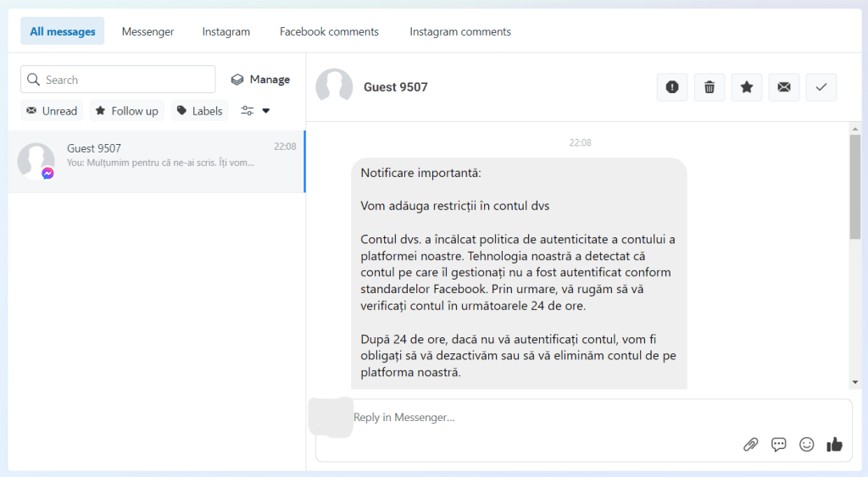Click scrollbar down arrow

(855, 382)
